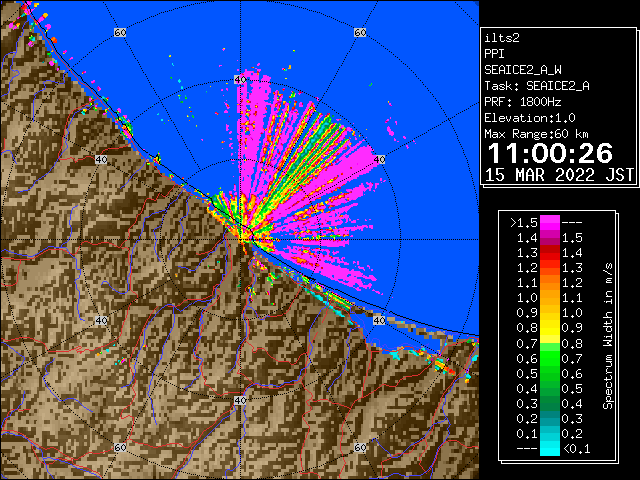Pick the yellow 0.8–0.9 legend band
The image size is (640, 480).
[550, 328]
